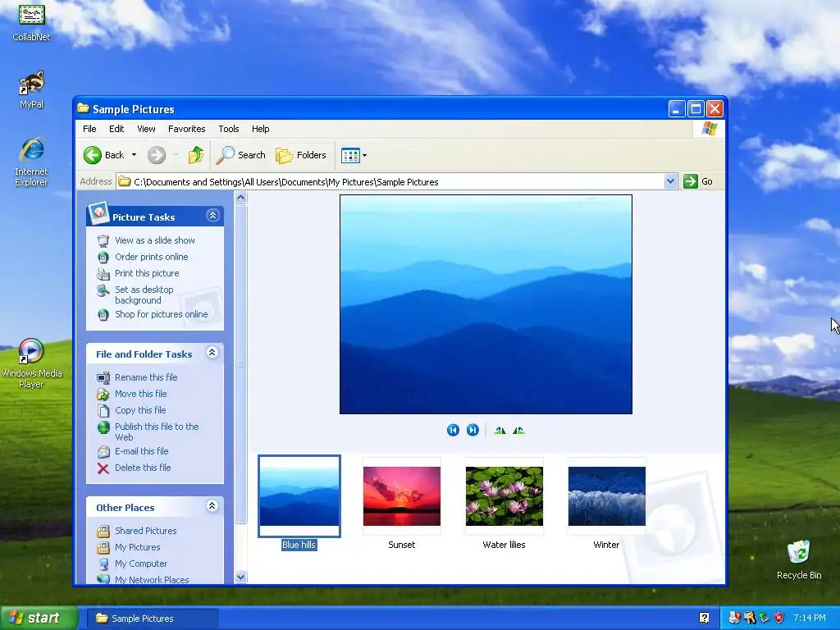The height and width of the screenshot is (630, 840).
Task: Click Delete this file
Action: point(143,468)
